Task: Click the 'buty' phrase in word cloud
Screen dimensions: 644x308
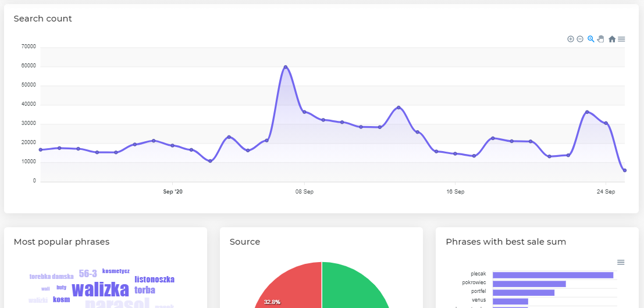Action: click(62, 288)
